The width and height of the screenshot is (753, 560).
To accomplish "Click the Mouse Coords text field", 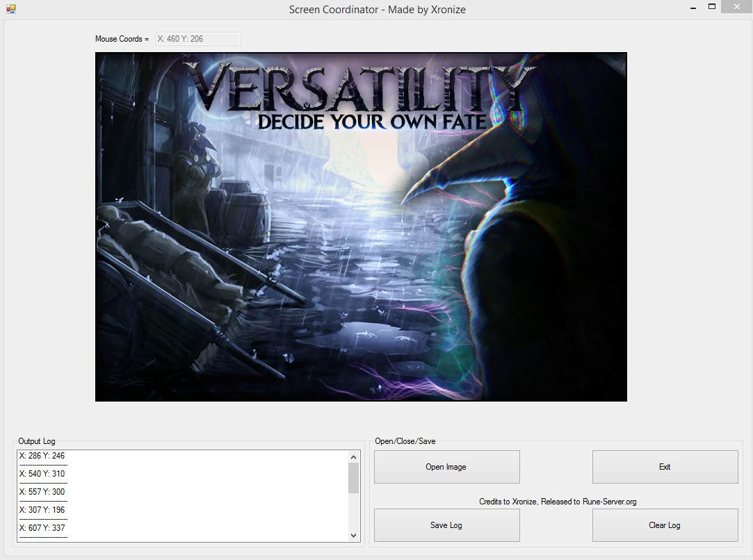I will [x=198, y=39].
